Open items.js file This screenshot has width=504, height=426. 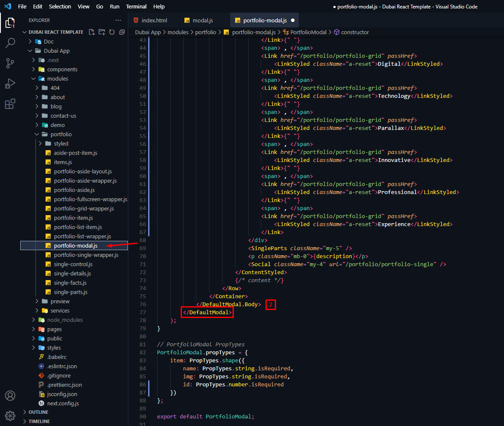pyautogui.click(x=62, y=162)
